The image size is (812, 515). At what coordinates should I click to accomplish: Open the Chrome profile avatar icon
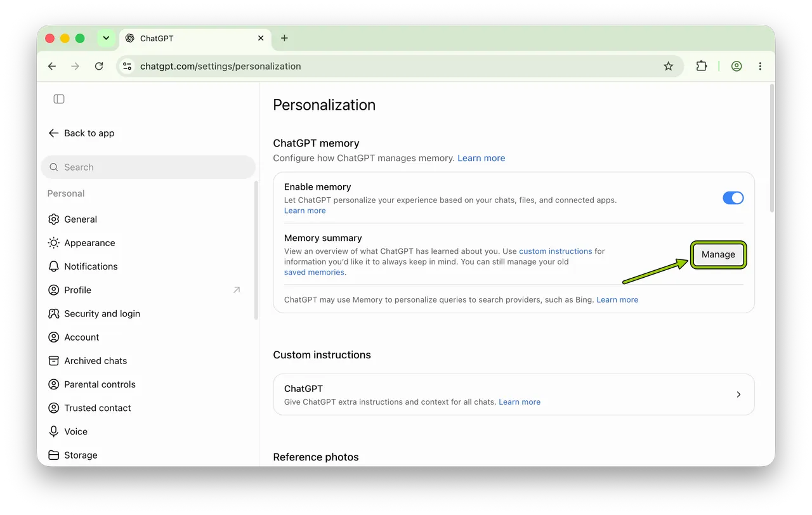tap(737, 66)
